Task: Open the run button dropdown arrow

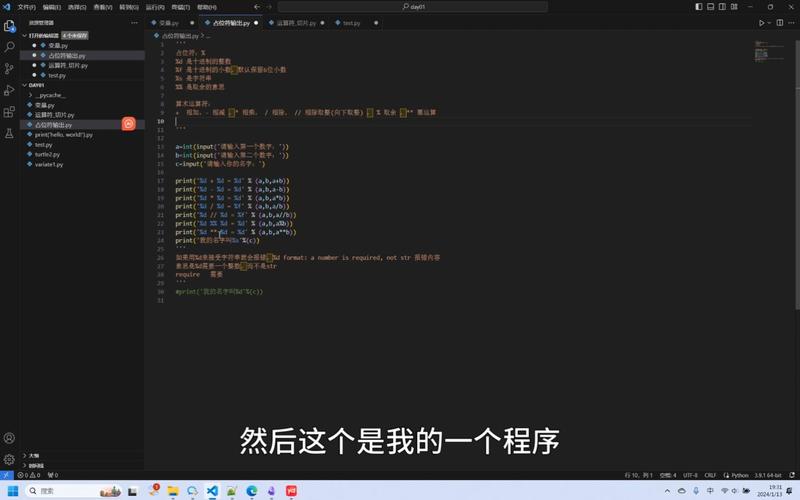Action: (x=769, y=23)
